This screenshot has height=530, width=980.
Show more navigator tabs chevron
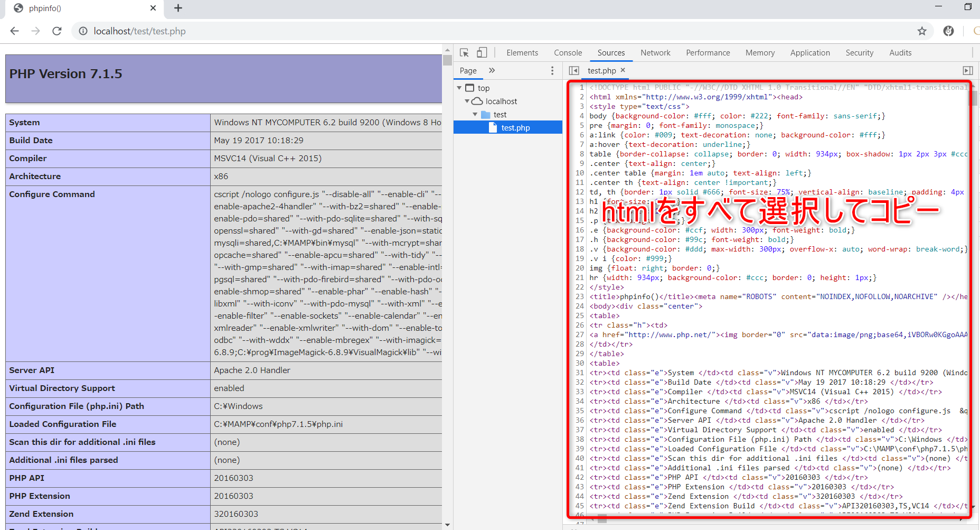click(492, 70)
